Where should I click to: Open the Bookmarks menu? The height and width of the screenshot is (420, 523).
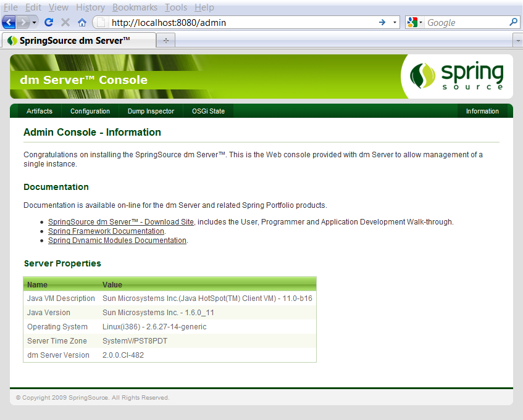(135, 7)
